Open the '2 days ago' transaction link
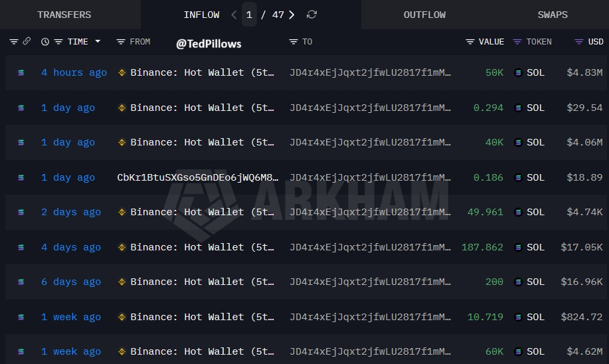 tap(70, 212)
